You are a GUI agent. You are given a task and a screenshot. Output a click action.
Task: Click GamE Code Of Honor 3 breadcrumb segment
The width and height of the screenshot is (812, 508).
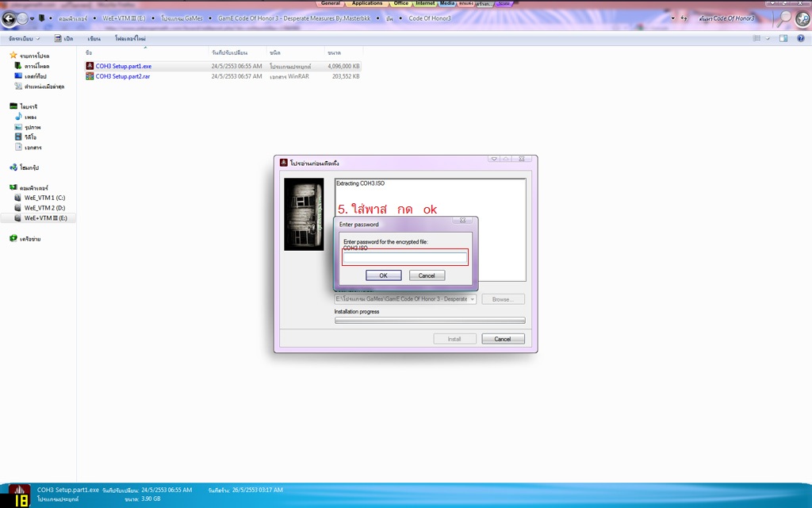click(294, 18)
